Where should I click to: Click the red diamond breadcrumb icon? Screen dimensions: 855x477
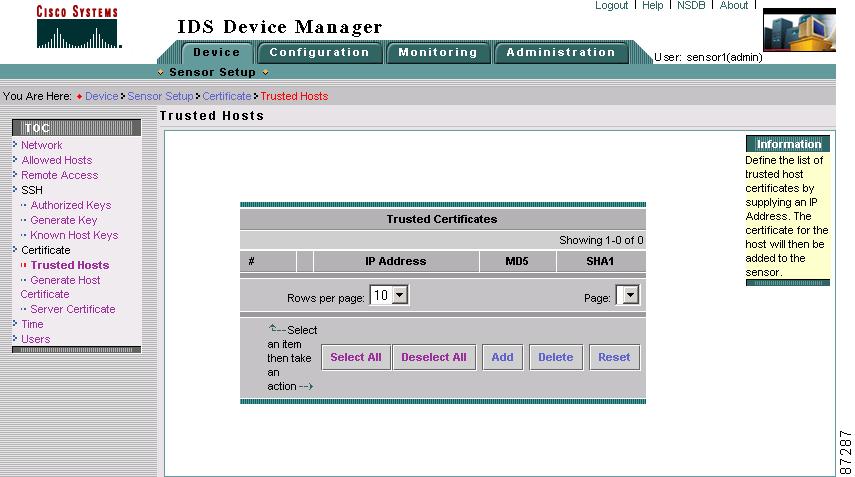[x=79, y=96]
